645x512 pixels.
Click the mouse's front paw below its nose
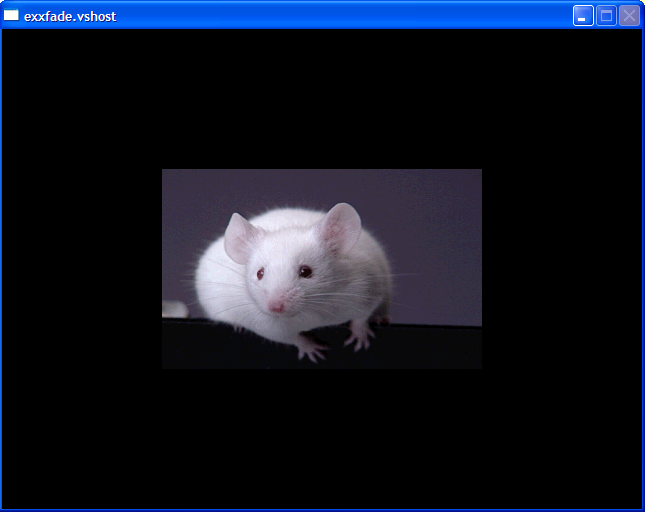pyautogui.click(x=310, y=350)
